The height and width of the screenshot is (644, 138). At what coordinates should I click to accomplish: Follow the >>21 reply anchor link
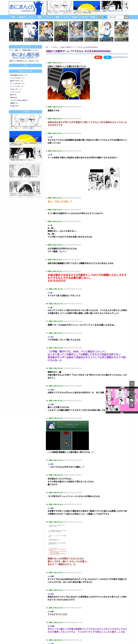(51, 464)
